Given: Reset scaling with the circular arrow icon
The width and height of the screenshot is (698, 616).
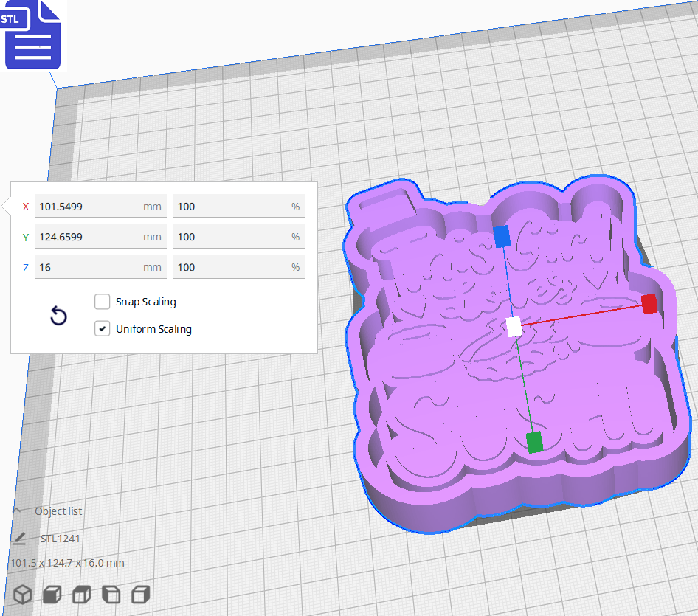Looking at the screenshot, I should [58, 316].
